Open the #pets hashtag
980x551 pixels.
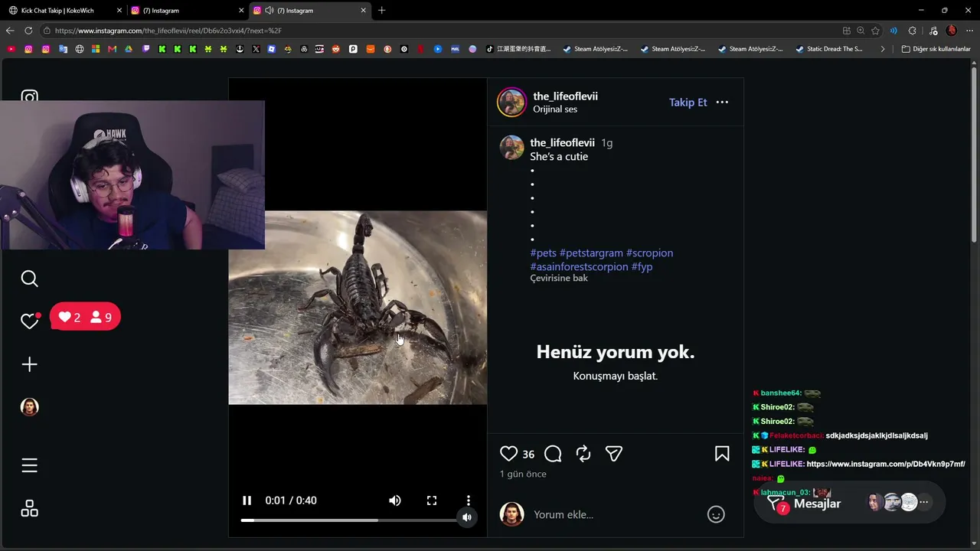(x=544, y=253)
